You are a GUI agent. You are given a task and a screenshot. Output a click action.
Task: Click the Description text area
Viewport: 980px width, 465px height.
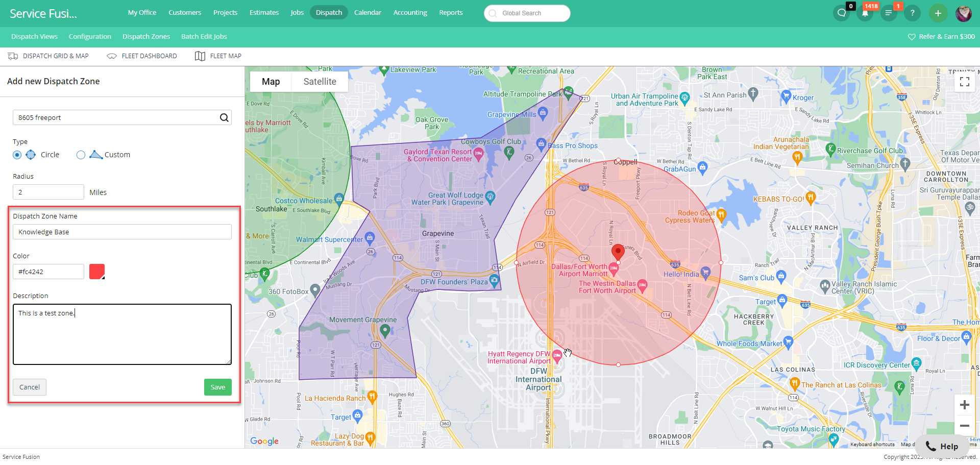coord(122,334)
